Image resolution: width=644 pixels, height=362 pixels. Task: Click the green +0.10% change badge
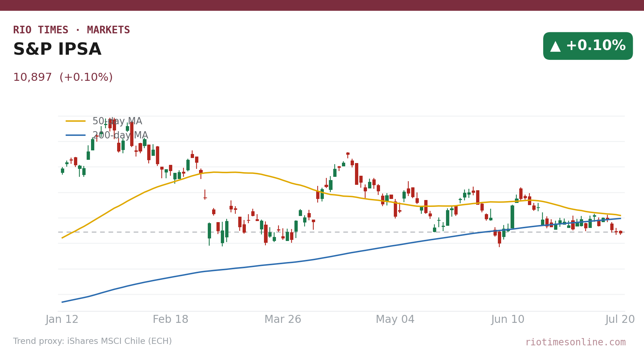point(588,46)
